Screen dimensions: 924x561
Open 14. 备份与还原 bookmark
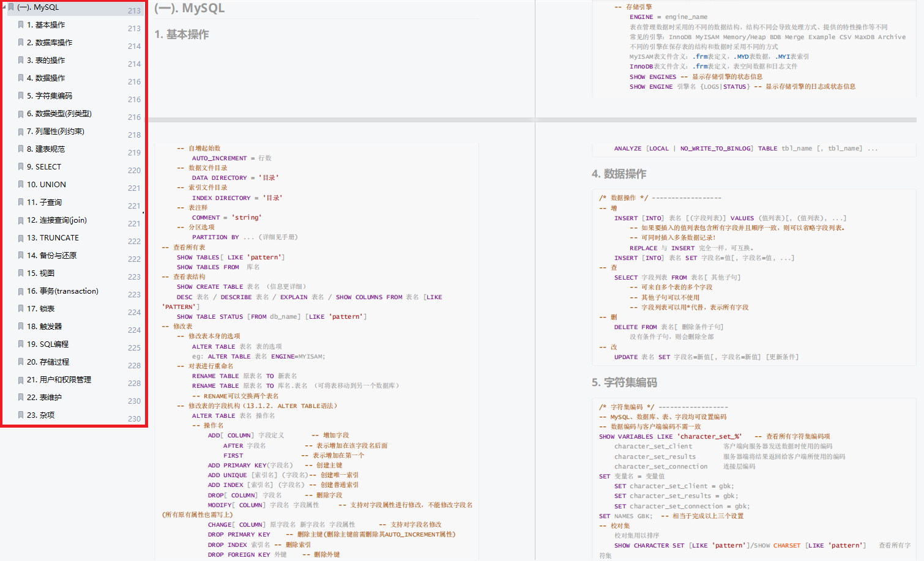point(52,256)
